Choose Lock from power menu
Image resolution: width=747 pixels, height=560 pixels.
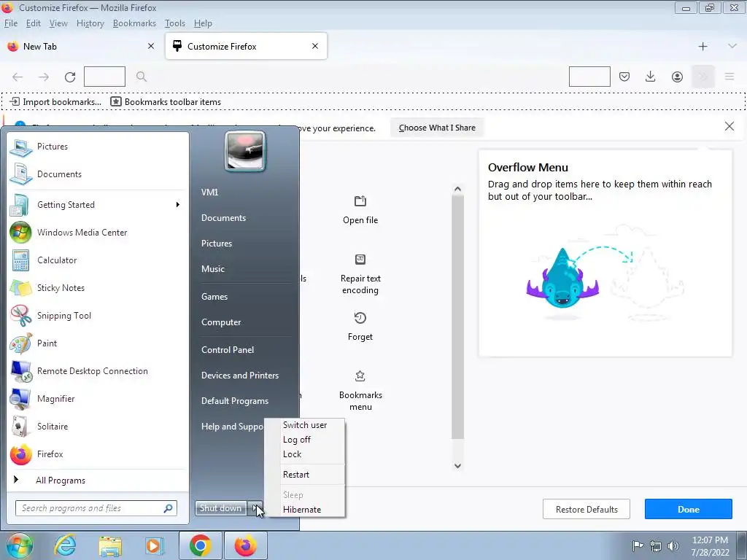point(305,454)
